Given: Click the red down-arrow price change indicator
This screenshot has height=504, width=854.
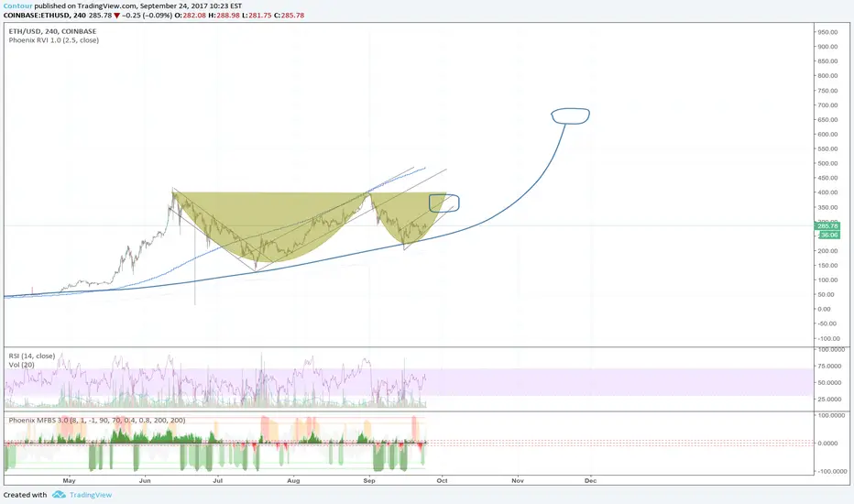Looking at the screenshot, I should coord(116,16).
